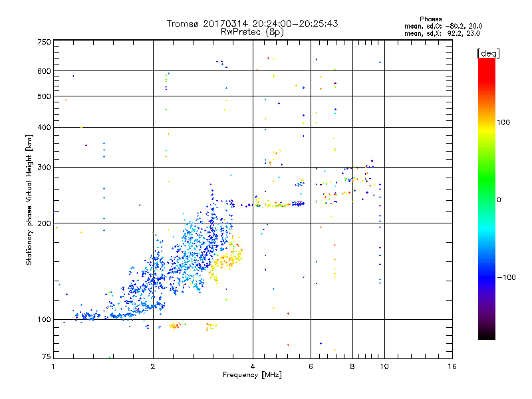This screenshot has height=399, width=532.
Task: Click the y-axis '600' tick label
Action: click(44, 71)
